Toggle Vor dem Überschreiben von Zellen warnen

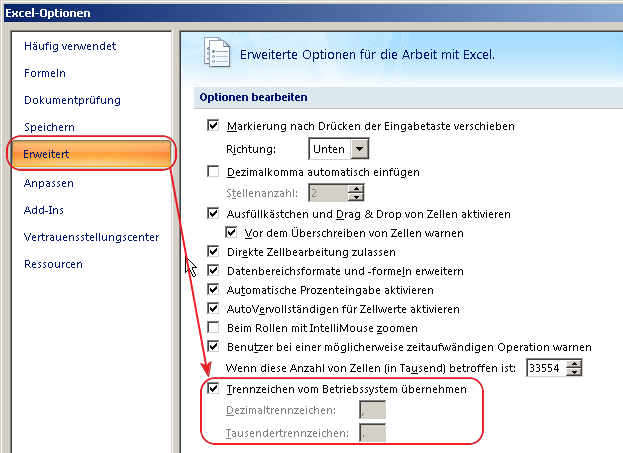[x=231, y=232]
